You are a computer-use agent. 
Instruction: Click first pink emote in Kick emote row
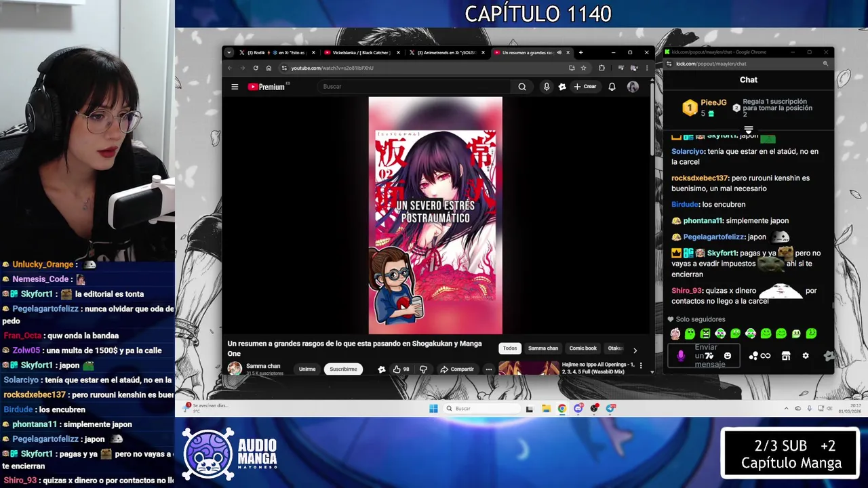pyautogui.click(x=675, y=333)
